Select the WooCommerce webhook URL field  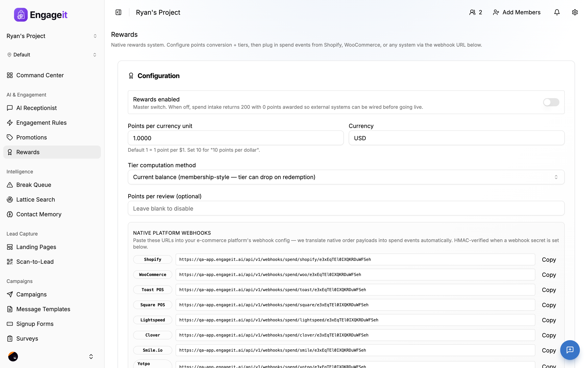[x=355, y=275]
